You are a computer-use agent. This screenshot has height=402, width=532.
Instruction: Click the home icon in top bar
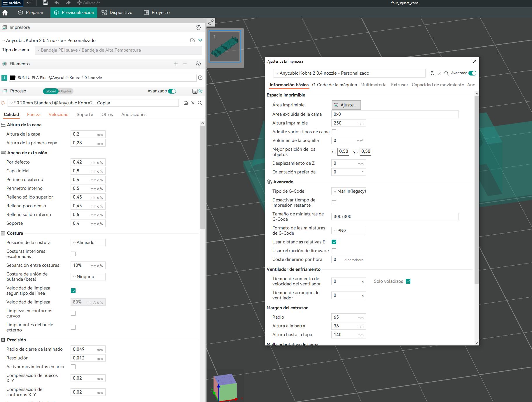pos(5,13)
